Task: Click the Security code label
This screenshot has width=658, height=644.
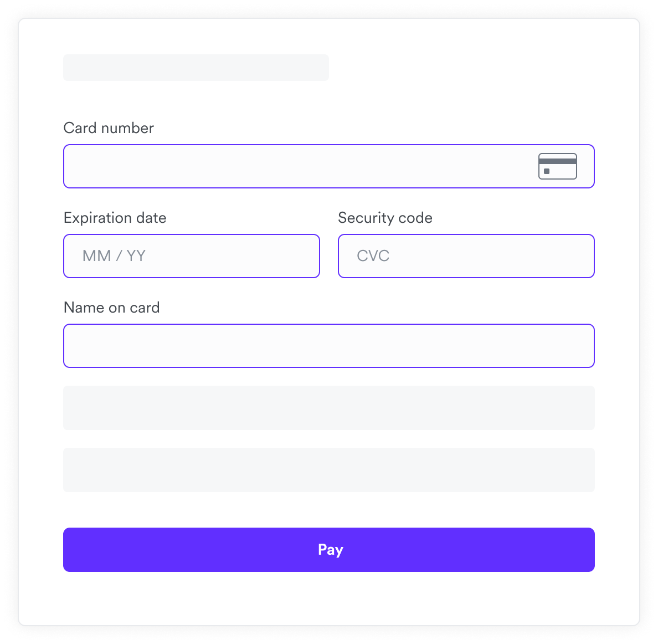Action: [385, 218]
